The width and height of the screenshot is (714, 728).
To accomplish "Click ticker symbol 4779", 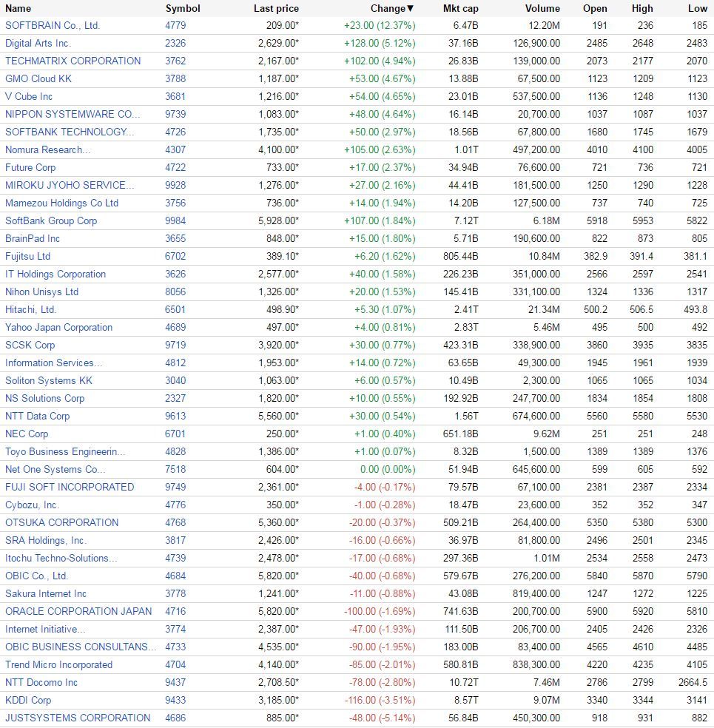I will [175, 26].
